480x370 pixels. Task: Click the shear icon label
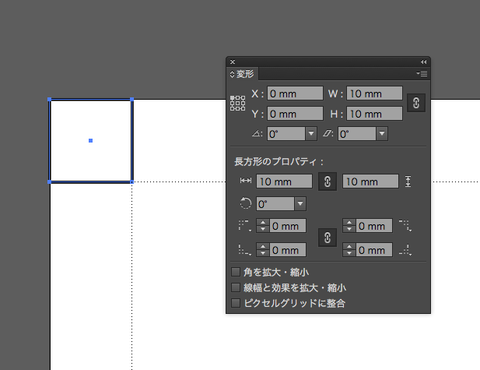point(328,134)
